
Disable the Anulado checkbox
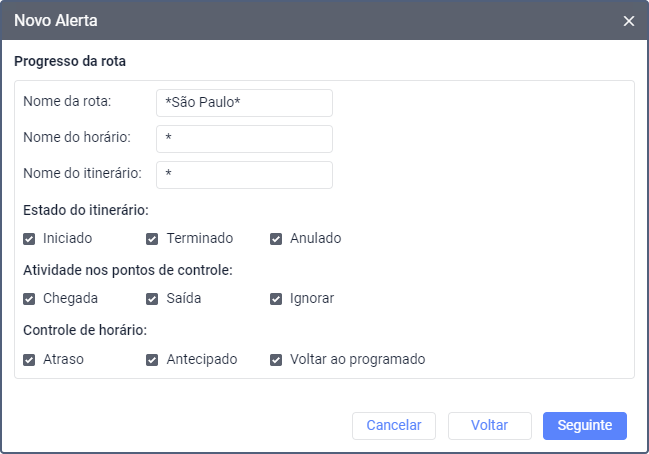click(276, 239)
